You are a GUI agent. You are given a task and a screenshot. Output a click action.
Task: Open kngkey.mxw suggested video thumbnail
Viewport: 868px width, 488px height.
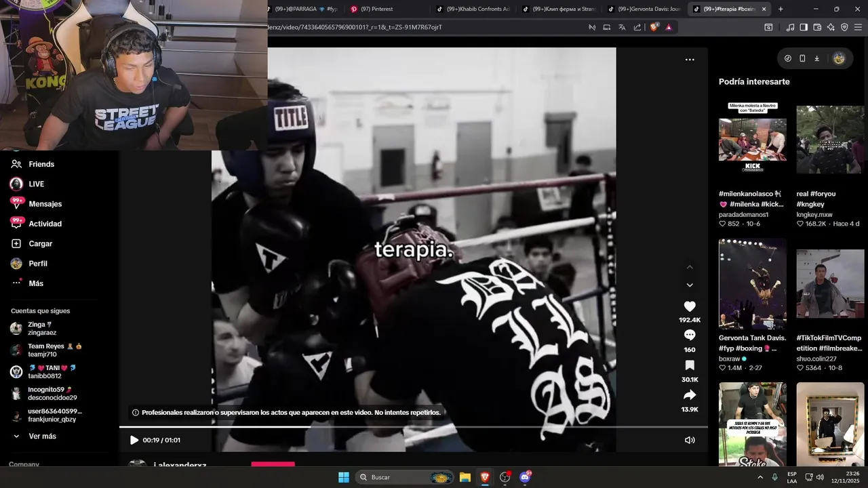tap(830, 140)
